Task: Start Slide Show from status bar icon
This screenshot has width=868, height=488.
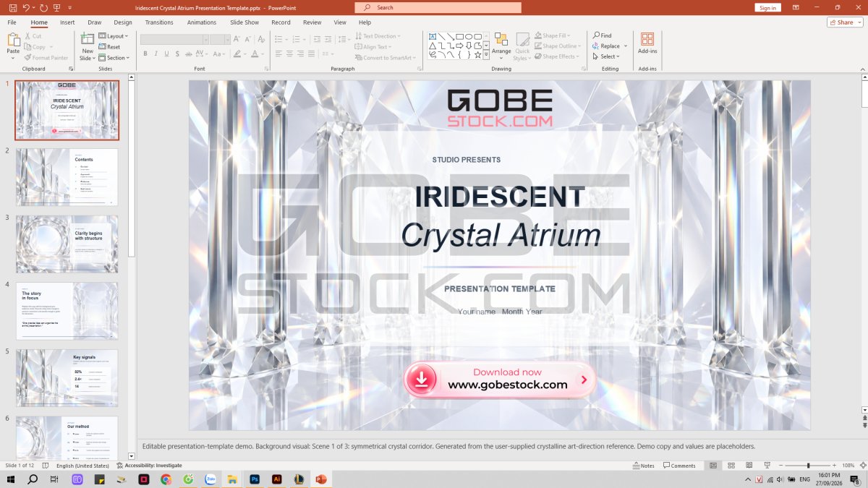Action: click(x=767, y=466)
